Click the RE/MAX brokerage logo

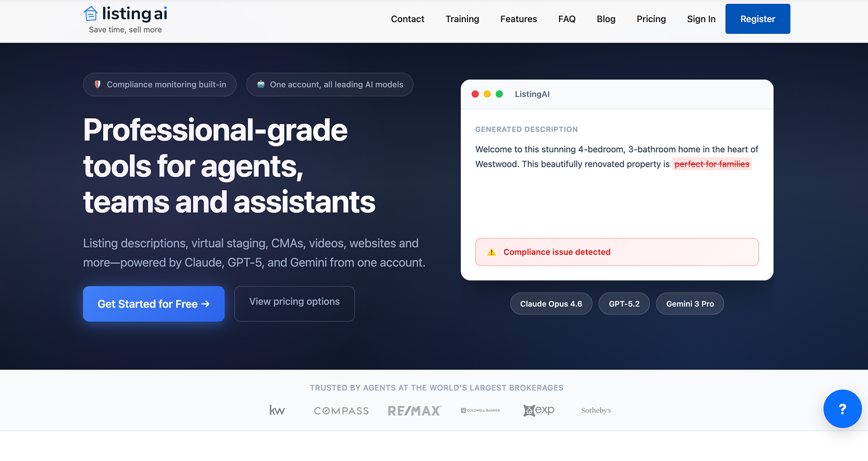[x=414, y=411]
